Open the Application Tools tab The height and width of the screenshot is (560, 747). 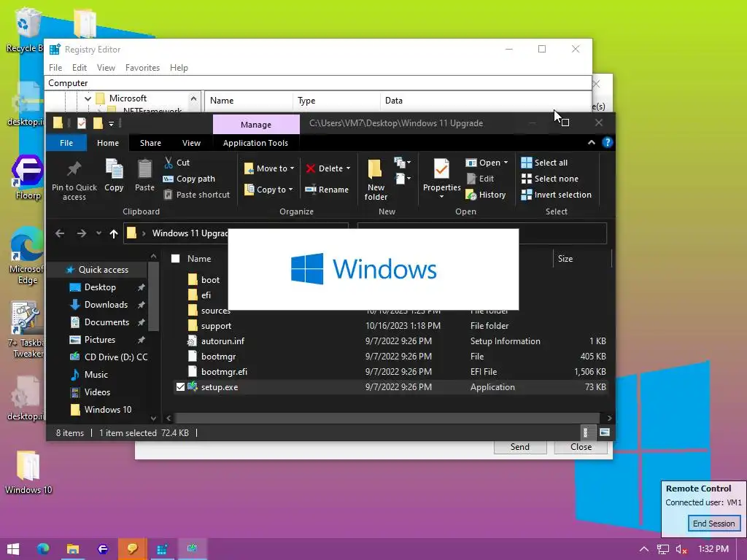coord(255,143)
